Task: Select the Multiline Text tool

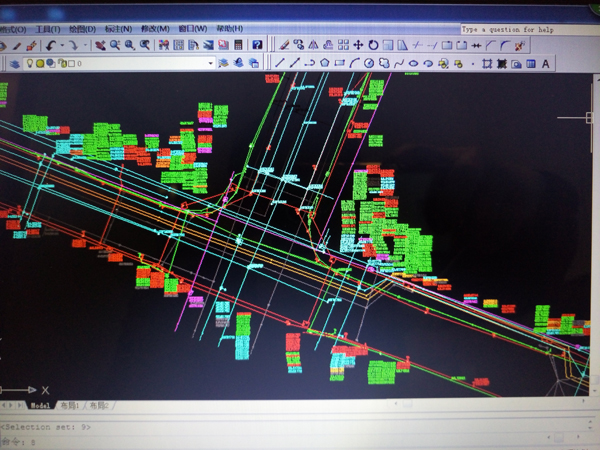Action: coord(546,64)
